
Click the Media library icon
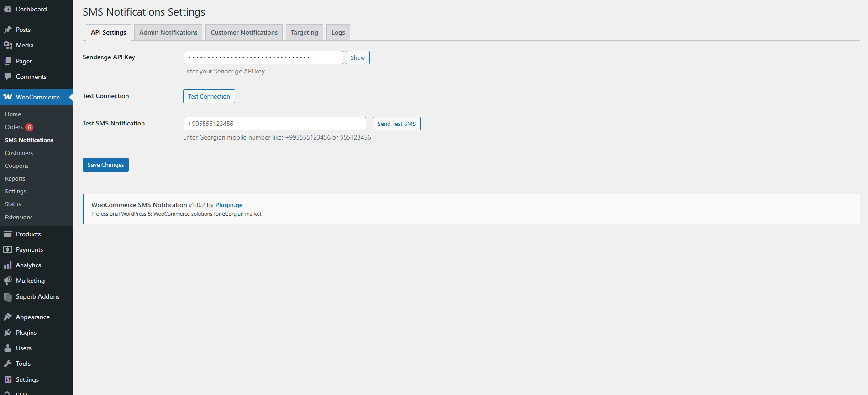click(x=8, y=45)
